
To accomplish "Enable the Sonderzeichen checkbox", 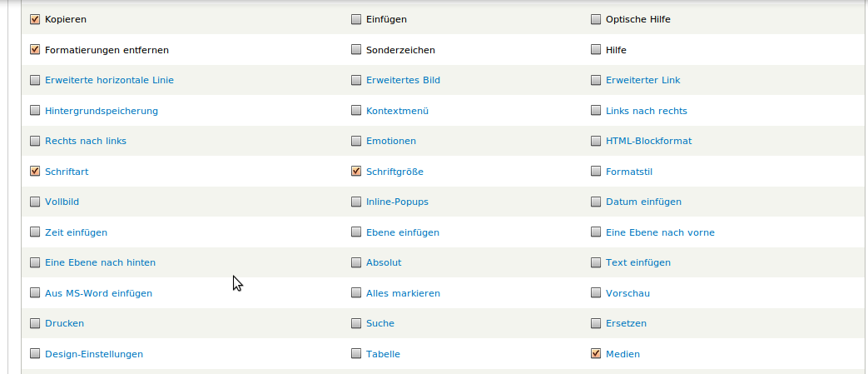I will point(356,50).
